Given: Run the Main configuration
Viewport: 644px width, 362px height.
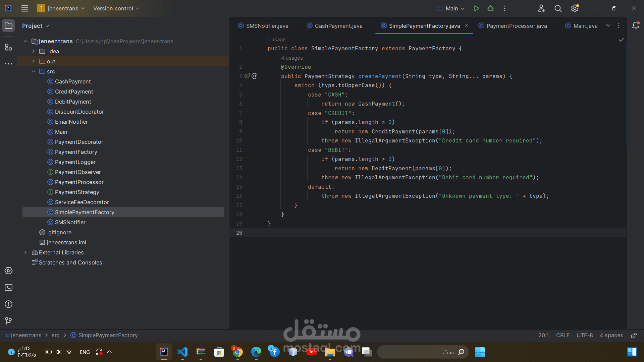Looking at the screenshot, I should click(476, 8).
